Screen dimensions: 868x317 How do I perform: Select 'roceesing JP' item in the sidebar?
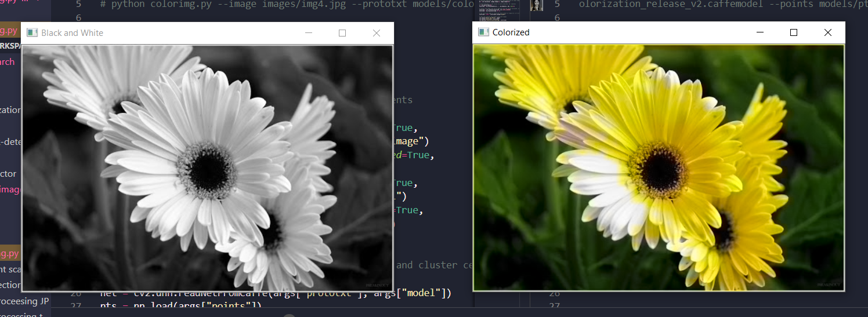click(24, 301)
